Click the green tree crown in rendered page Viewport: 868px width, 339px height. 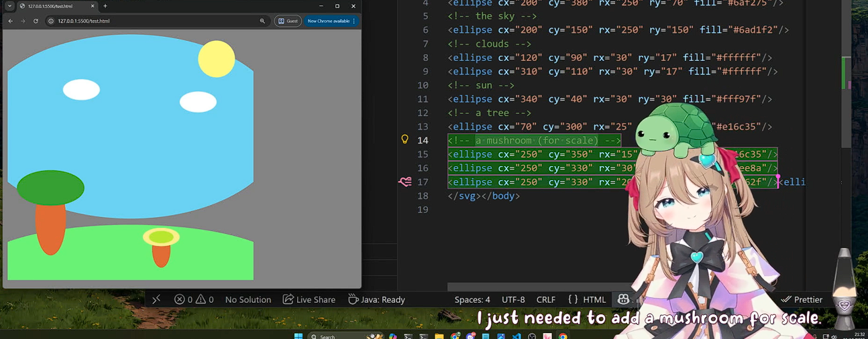50,188
